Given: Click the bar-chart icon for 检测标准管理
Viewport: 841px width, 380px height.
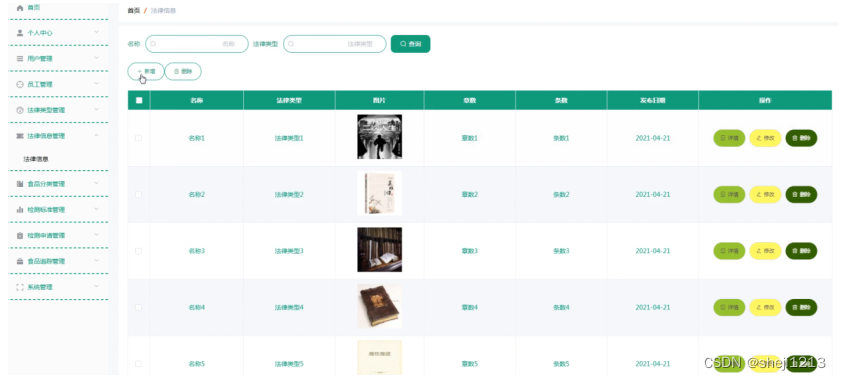Looking at the screenshot, I should click(x=20, y=209).
